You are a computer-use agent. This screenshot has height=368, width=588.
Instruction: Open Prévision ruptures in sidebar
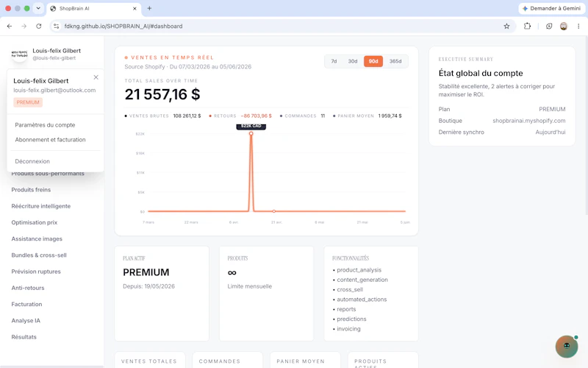(x=36, y=272)
